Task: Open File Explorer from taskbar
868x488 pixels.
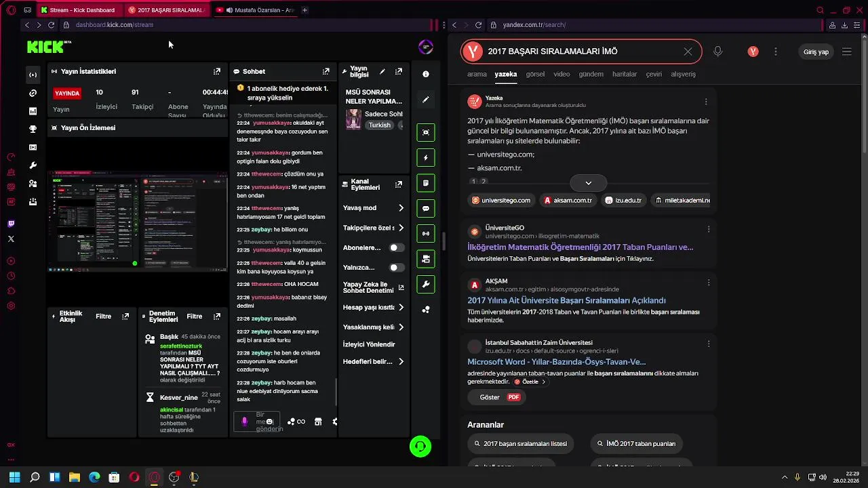Action: (75, 477)
